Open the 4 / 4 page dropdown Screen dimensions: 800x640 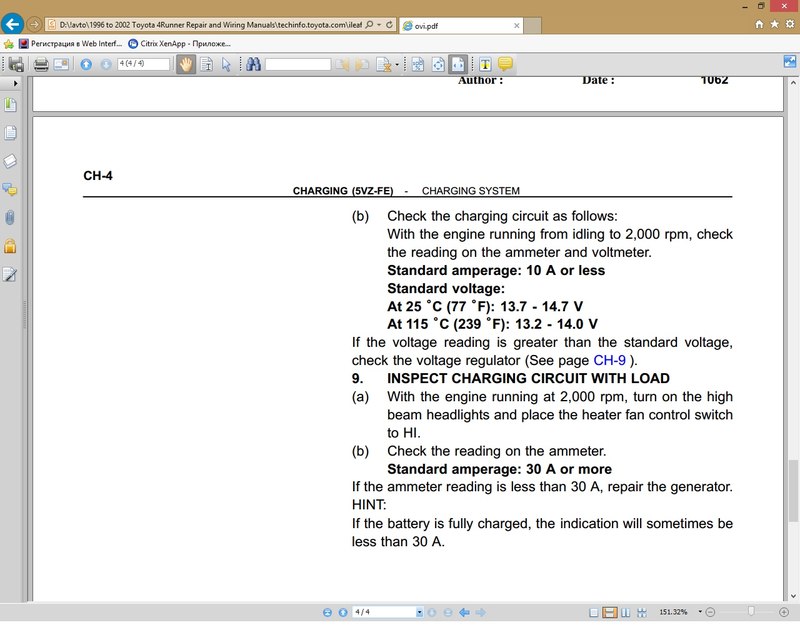(419, 612)
